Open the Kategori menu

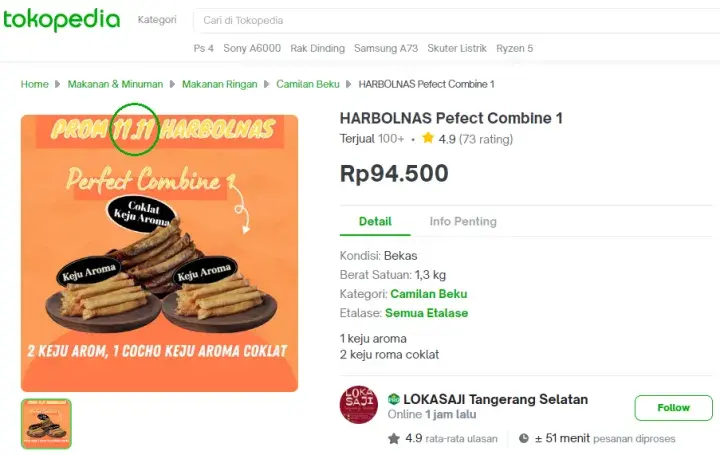pyautogui.click(x=157, y=20)
